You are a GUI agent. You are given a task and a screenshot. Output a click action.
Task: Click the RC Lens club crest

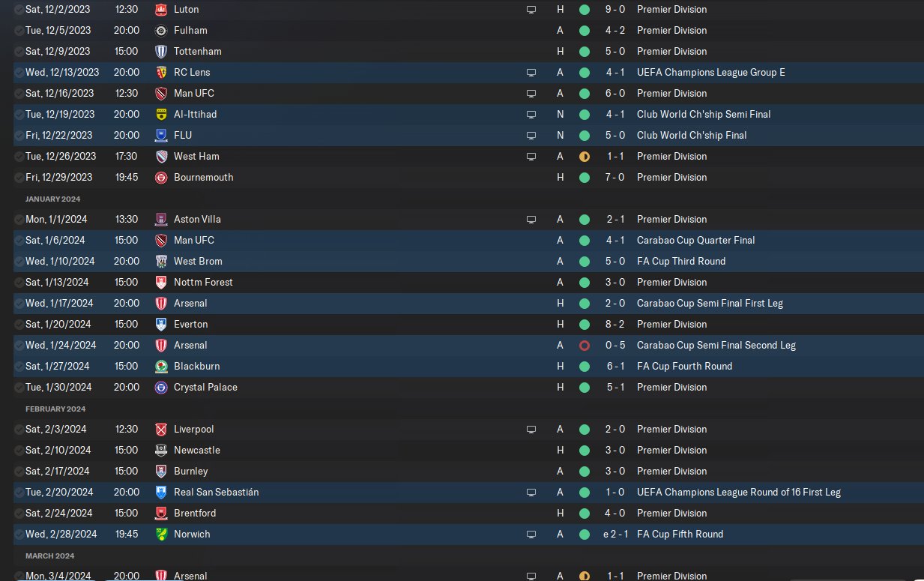[x=160, y=73]
